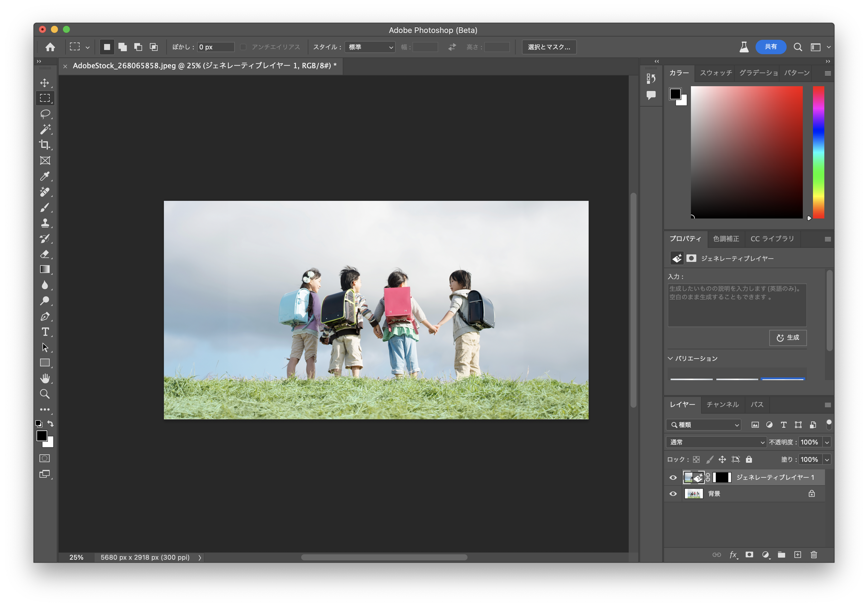Choose the add to selection mode
Image resolution: width=868 pixels, height=607 pixels.
(x=123, y=47)
